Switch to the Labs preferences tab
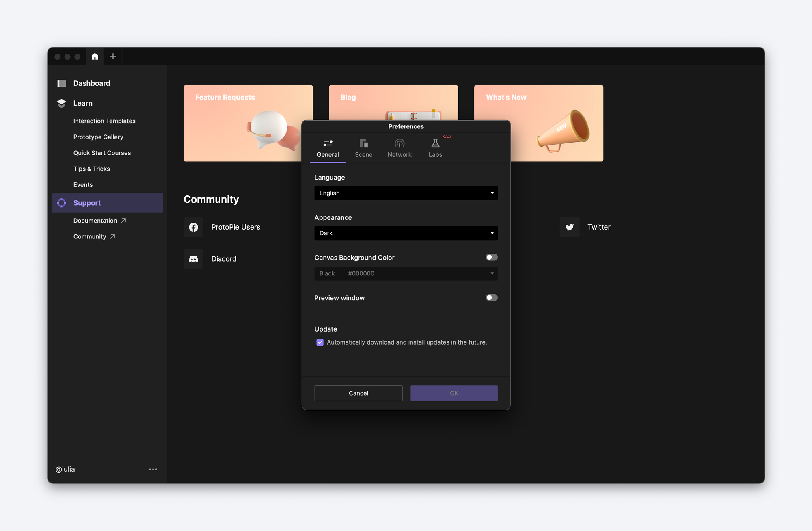Screen dimensions: 812x531 (x=435, y=148)
